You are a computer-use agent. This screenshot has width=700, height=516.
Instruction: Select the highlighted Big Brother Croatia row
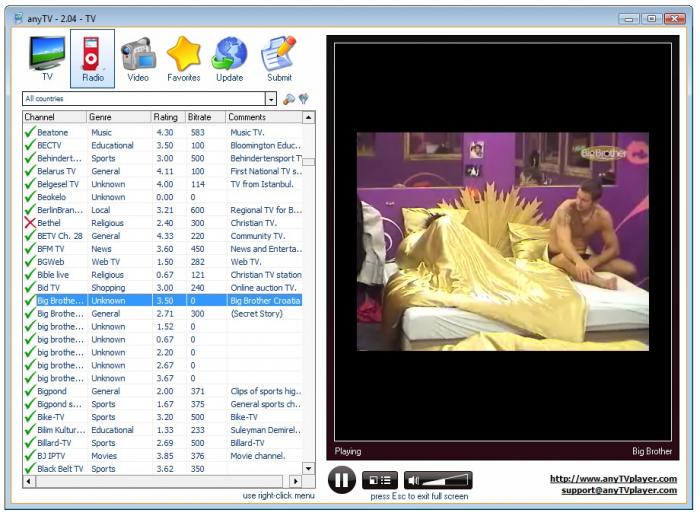163,300
